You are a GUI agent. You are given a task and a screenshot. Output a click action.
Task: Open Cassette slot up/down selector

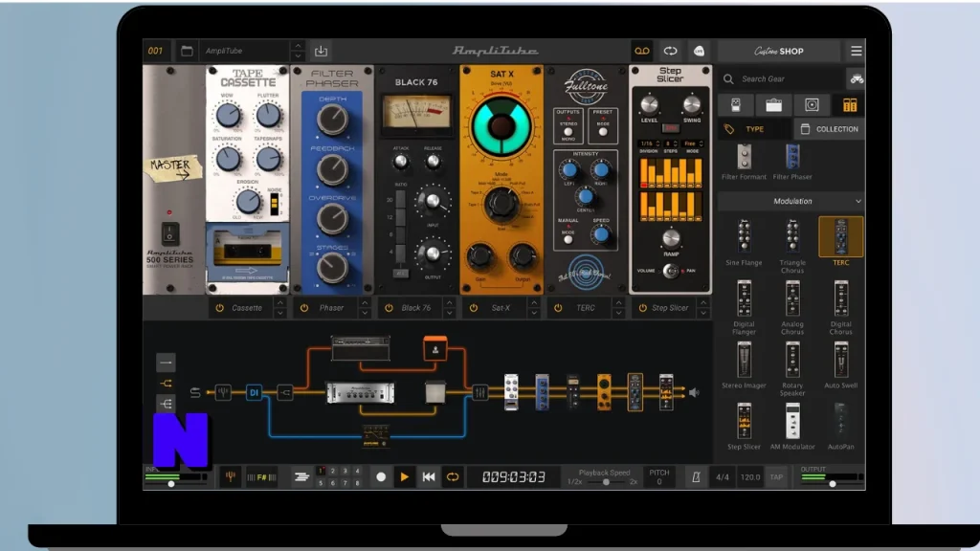click(x=280, y=308)
